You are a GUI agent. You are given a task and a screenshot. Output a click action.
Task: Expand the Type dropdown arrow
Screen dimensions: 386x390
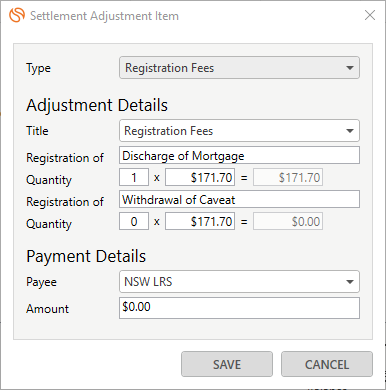click(350, 68)
